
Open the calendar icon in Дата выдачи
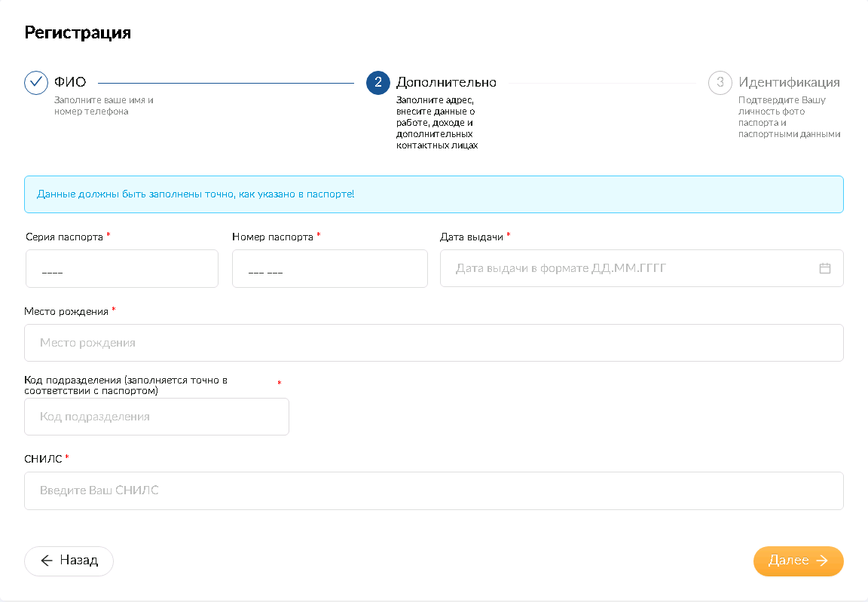coord(824,268)
